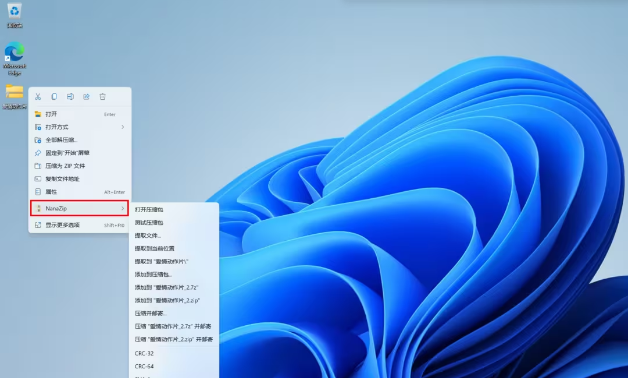Click the Copy icon in context menu
The image size is (628, 378).
(54, 97)
